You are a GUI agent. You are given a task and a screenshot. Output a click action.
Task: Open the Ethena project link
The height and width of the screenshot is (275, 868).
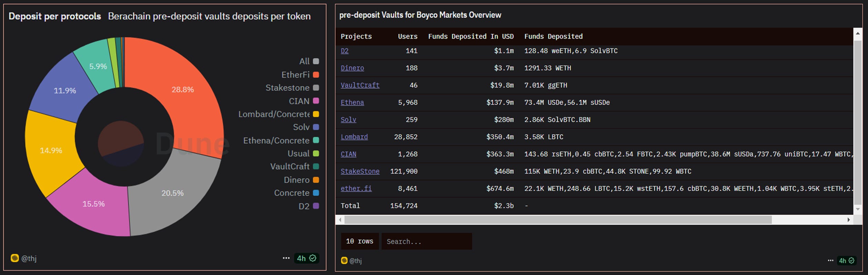(352, 102)
